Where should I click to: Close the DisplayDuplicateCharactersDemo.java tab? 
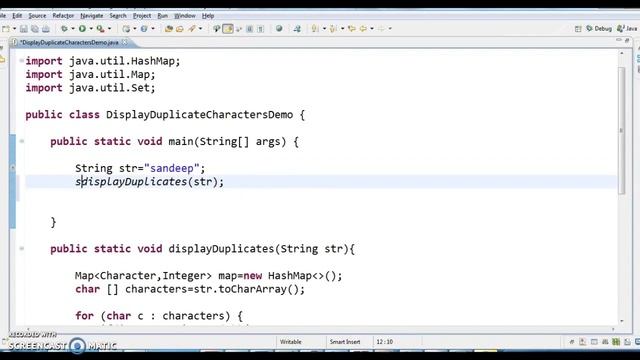(x=124, y=42)
